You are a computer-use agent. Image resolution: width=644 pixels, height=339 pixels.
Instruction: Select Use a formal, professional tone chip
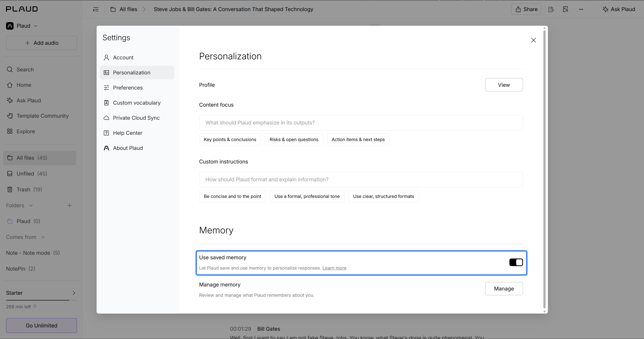[307, 196]
